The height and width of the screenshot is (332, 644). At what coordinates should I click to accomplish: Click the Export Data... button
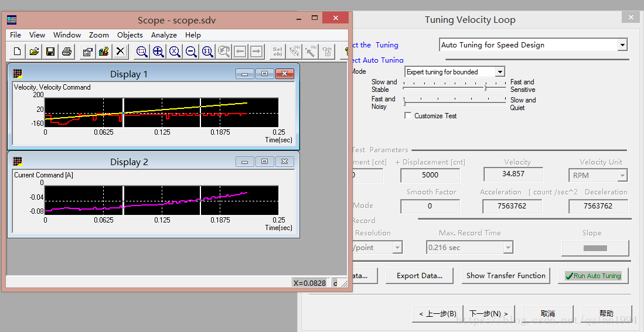(x=420, y=276)
